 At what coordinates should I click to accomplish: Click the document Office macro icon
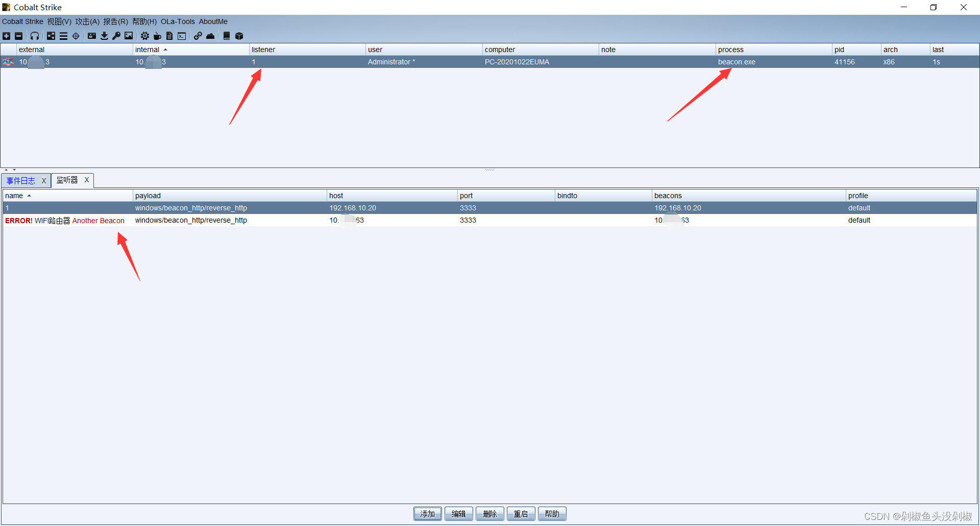(169, 36)
